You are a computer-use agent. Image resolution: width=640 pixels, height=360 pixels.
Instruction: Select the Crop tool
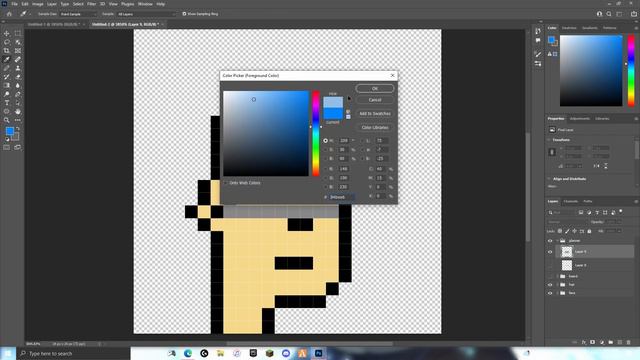tap(7, 51)
